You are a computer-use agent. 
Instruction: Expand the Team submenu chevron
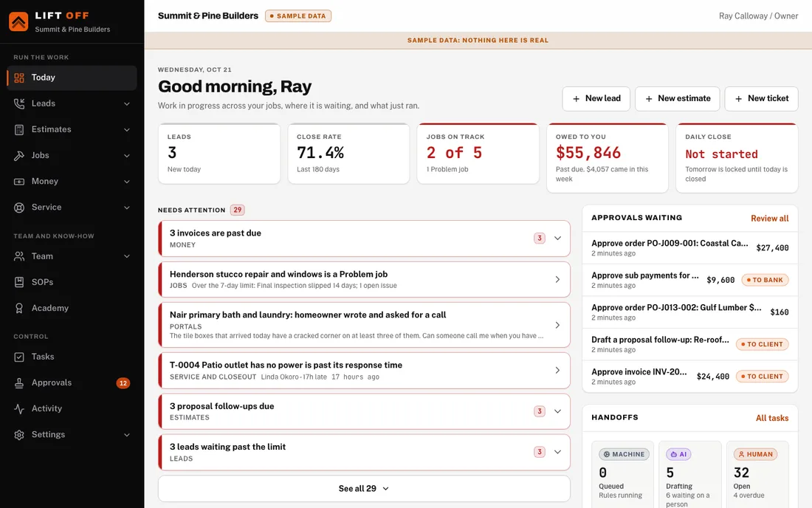[x=127, y=256]
